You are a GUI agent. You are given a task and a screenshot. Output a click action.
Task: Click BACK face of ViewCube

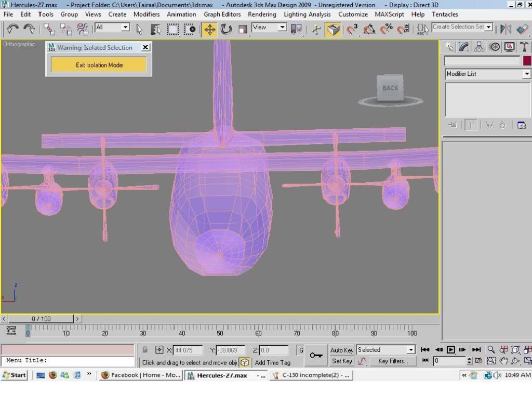(x=390, y=88)
